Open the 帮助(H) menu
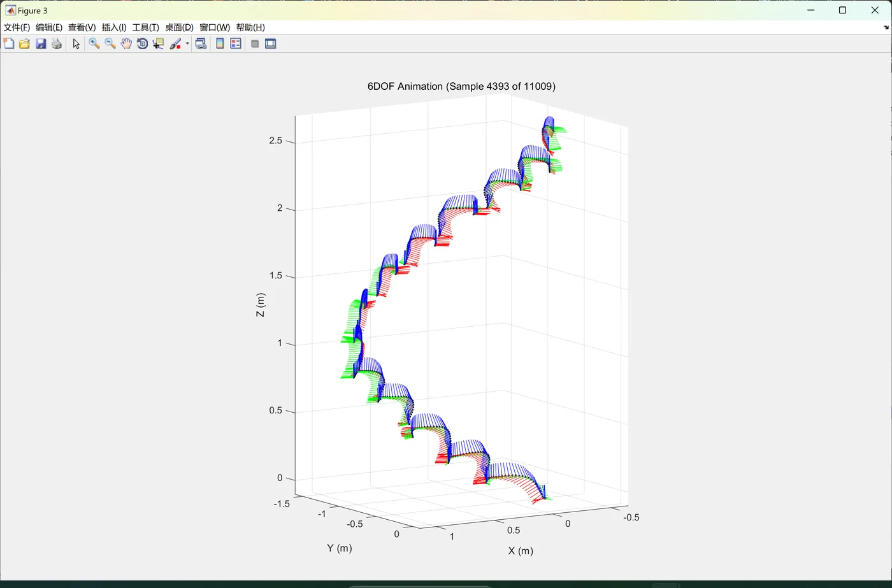Screen dimensions: 892x588 coord(250,27)
